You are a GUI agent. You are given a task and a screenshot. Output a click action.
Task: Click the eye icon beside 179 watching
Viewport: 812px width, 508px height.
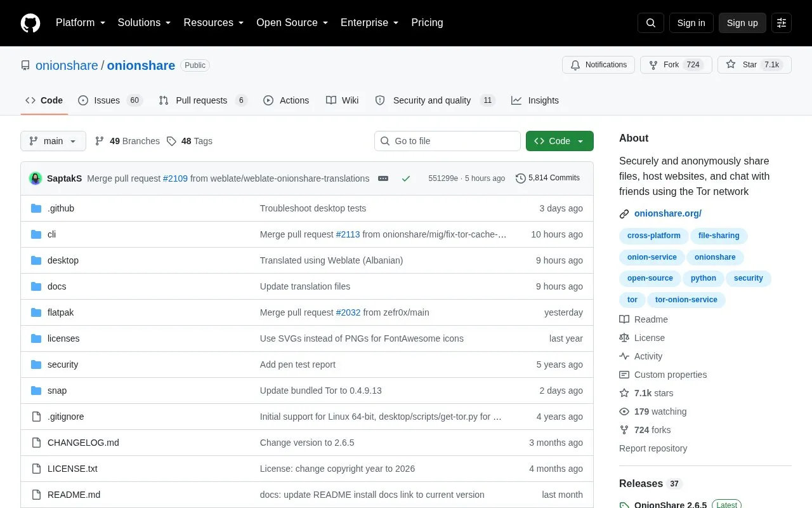click(624, 411)
